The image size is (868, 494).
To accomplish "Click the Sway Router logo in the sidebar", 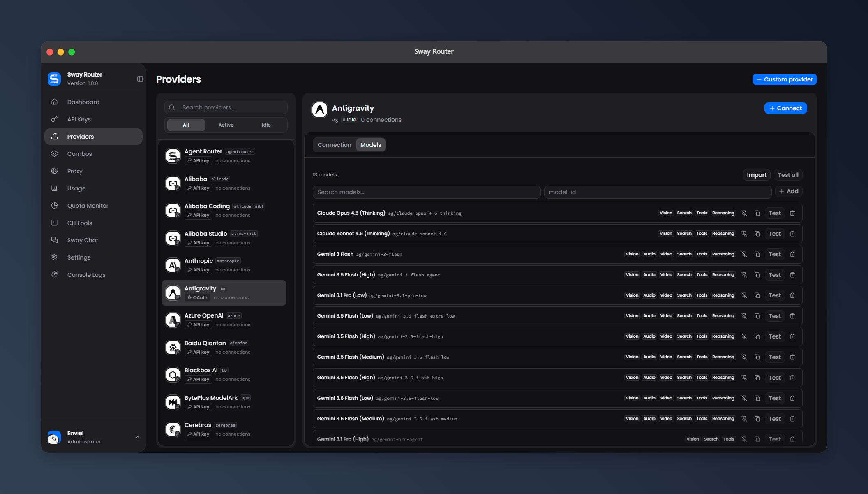I will pos(54,79).
